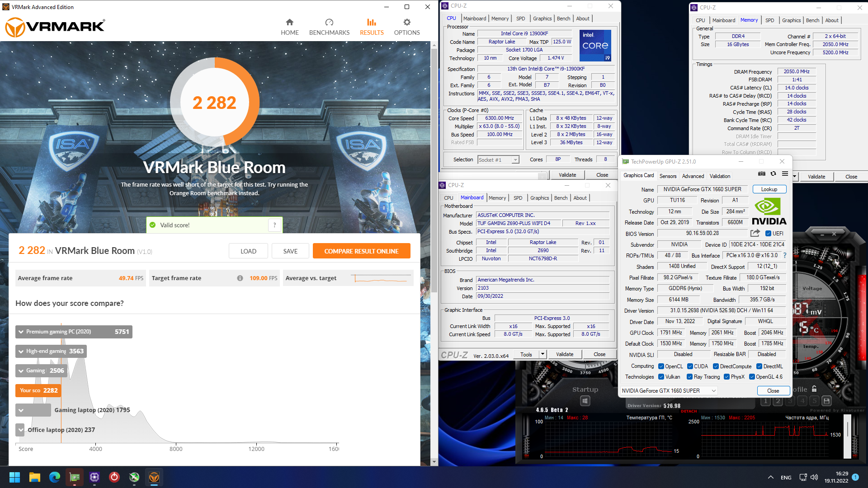Toggle CUDA checkbox
This screenshot has width=868, height=488.
[x=690, y=366]
